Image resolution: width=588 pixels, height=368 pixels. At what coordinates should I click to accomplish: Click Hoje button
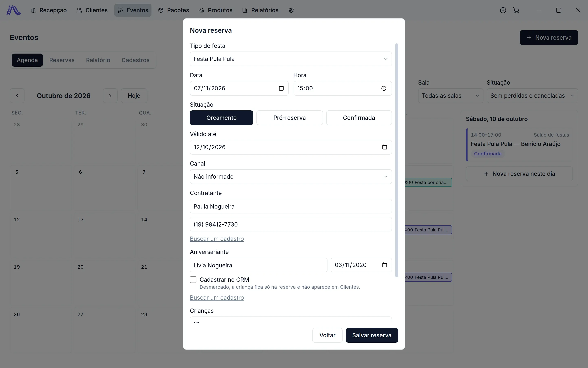(134, 96)
